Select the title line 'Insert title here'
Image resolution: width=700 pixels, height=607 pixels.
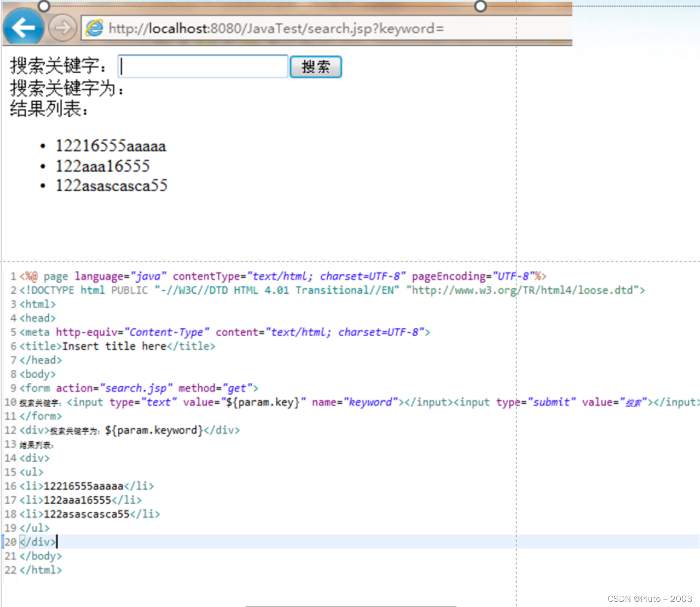(x=117, y=346)
